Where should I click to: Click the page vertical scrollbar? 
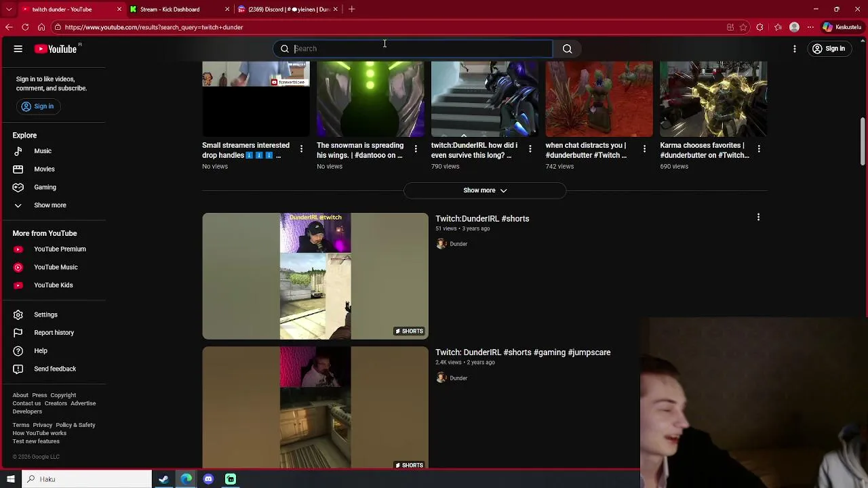(x=863, y=142)
